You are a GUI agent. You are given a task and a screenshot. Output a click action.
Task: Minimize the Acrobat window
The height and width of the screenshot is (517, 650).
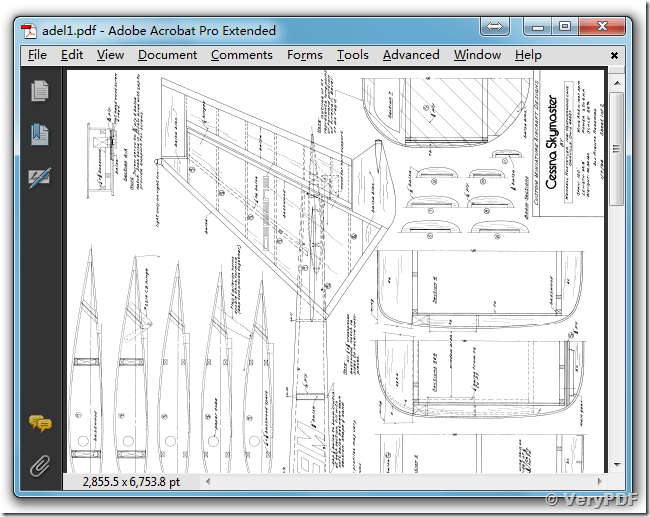pyautogui.click(x=538, y=27)
